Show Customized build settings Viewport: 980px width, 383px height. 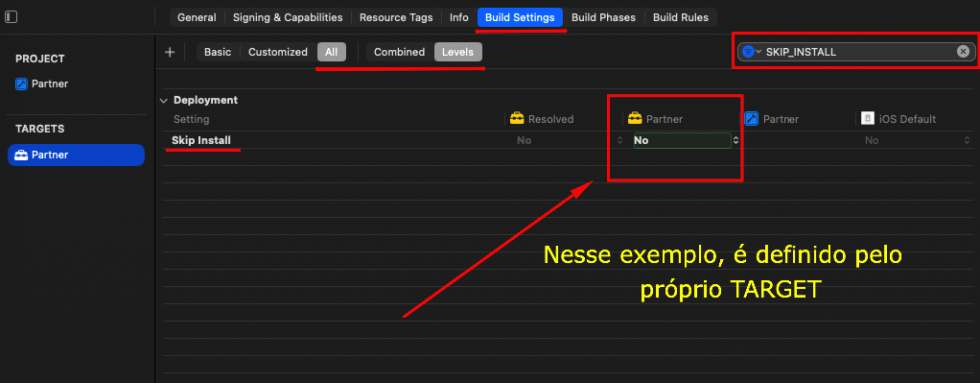[x=277, y=52]
